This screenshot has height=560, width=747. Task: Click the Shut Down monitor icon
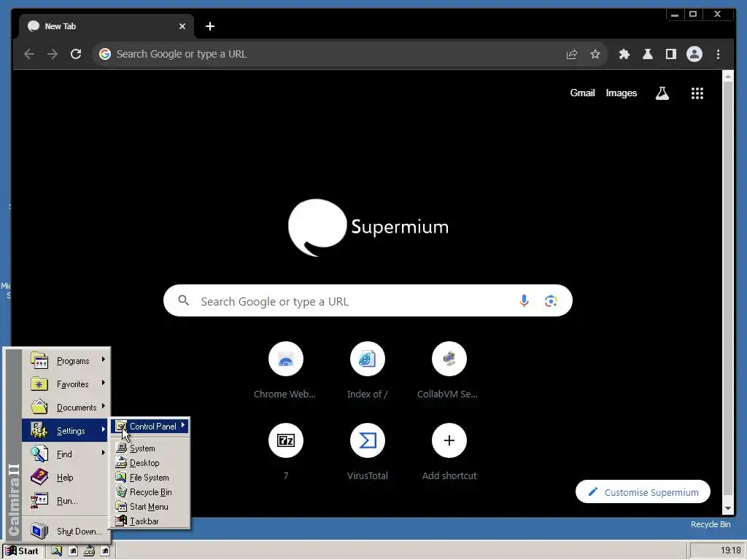pyautogui.click(x=39, y=531)
